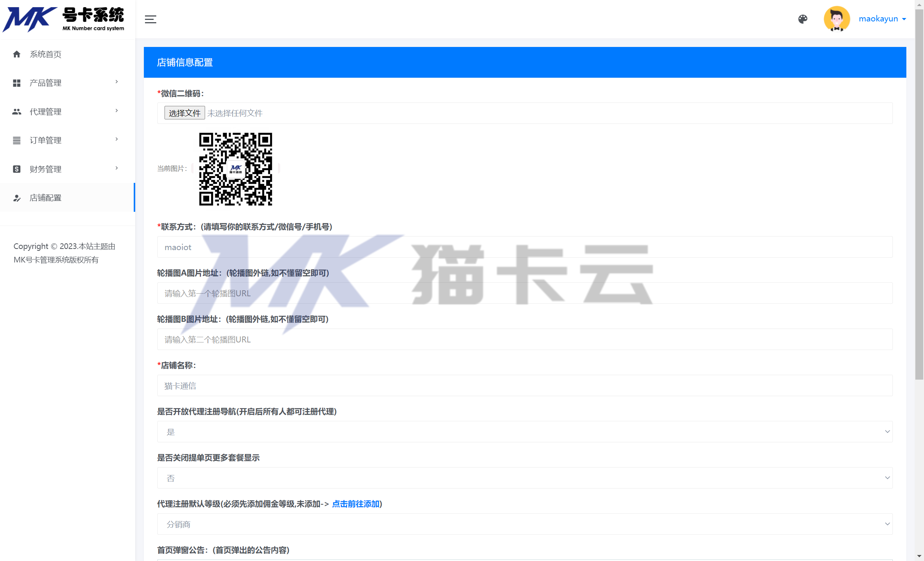Open 订单管理 menu item
The width and height of the screenshot is (924, 561).
tap(68, 140)
